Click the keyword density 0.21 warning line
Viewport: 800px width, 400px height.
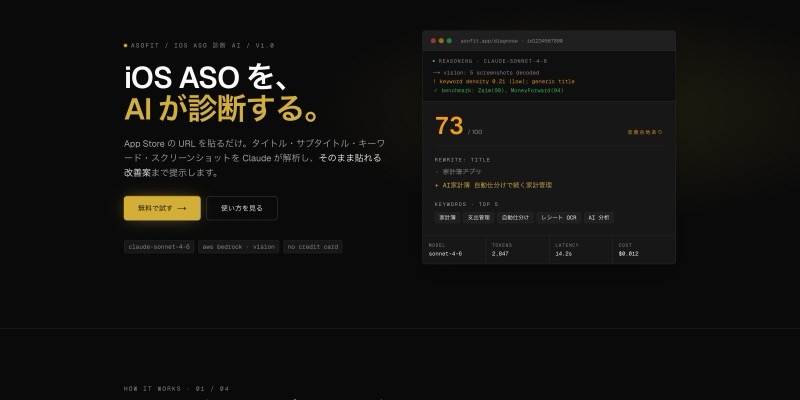(504, 82)
